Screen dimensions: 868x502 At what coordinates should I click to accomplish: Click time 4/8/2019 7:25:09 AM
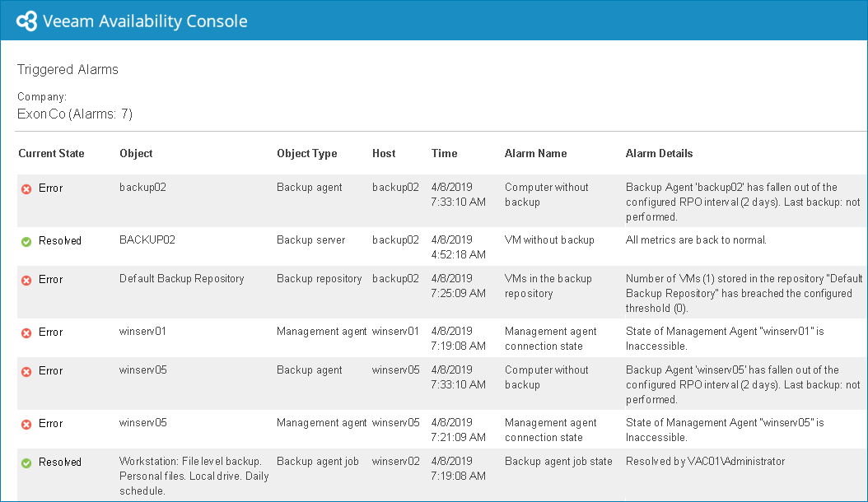459,286
